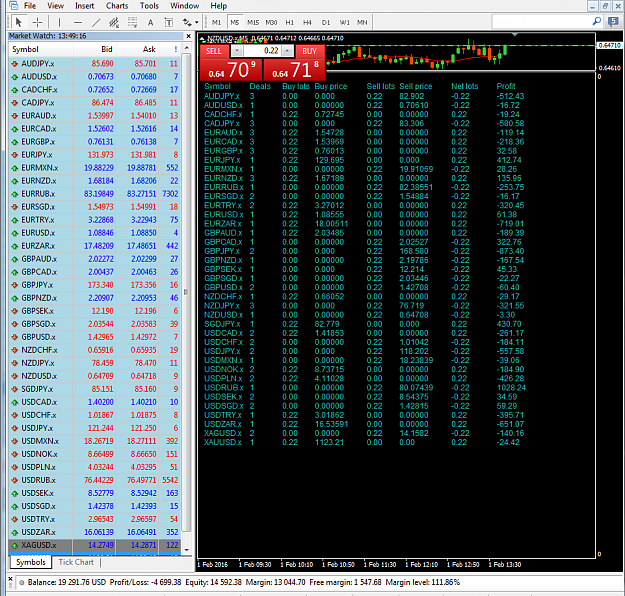The image size is (625, 596).
Task: Activate the Crosshair tool
Action: tap(37, 22)
